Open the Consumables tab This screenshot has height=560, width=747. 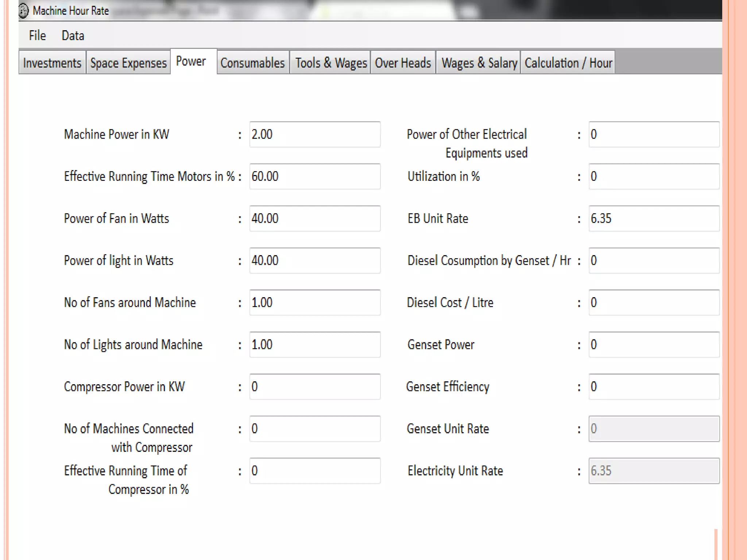pos(252,63)
